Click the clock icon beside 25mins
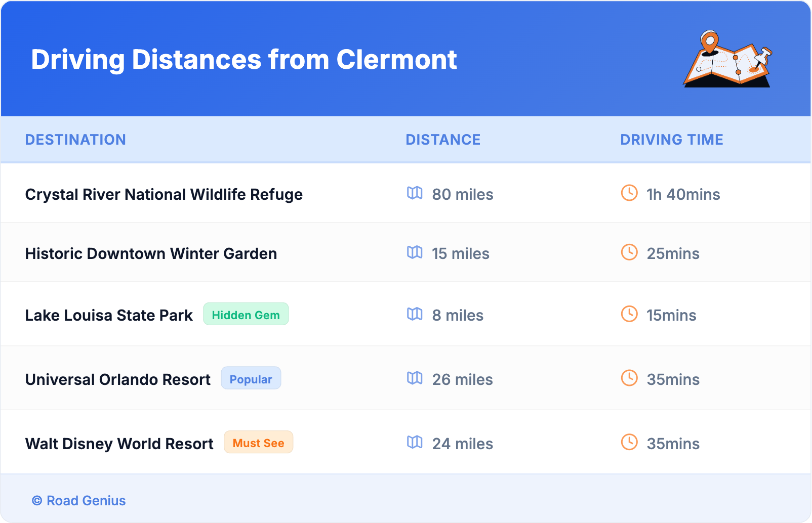 [x=629, y=252]
